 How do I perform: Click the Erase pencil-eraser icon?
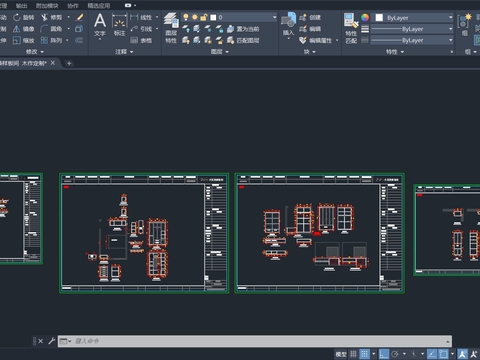(x=79, y=17)
